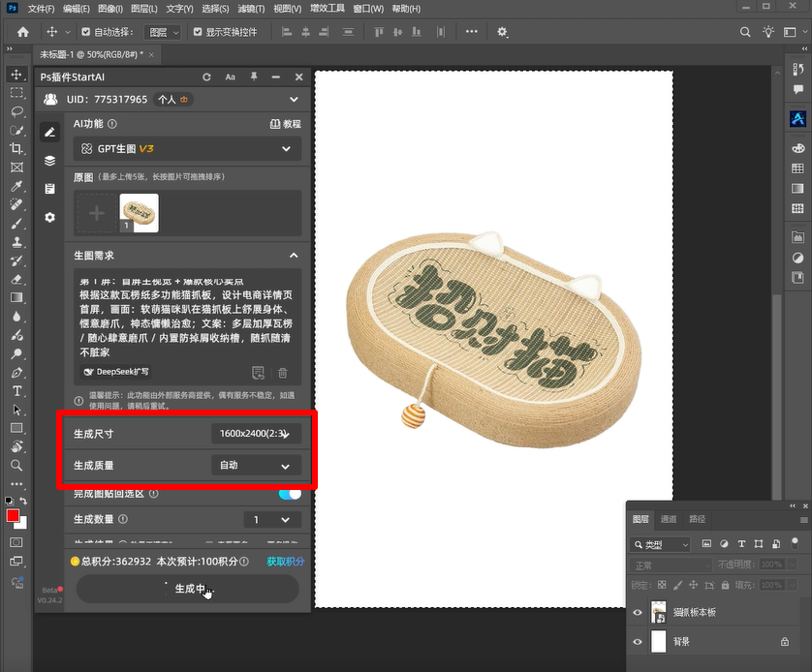Screen dimensions: 812x672
Task: Select the Move tool in the toolbox
Action: (x=16, y=75)
